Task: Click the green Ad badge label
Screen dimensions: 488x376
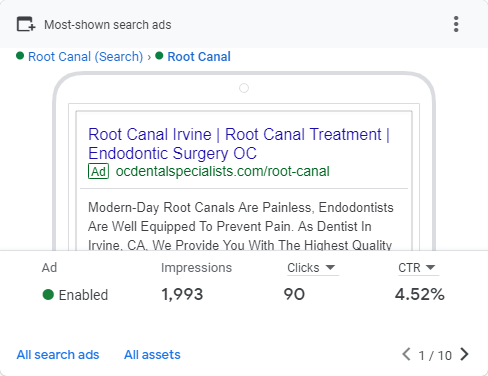Action: coord(98,171)
